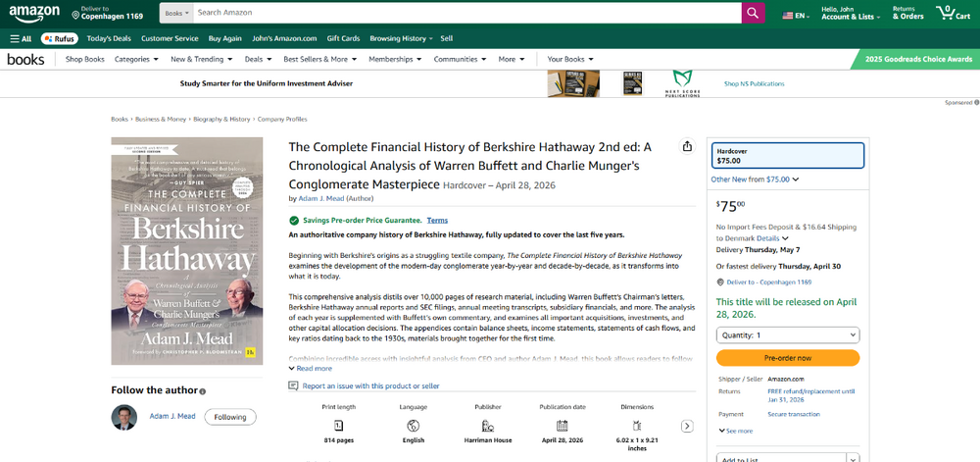Click the US flag language icon
Image resolution: width=980 pixels, height=462 pixels.
(x=788, y=16)
